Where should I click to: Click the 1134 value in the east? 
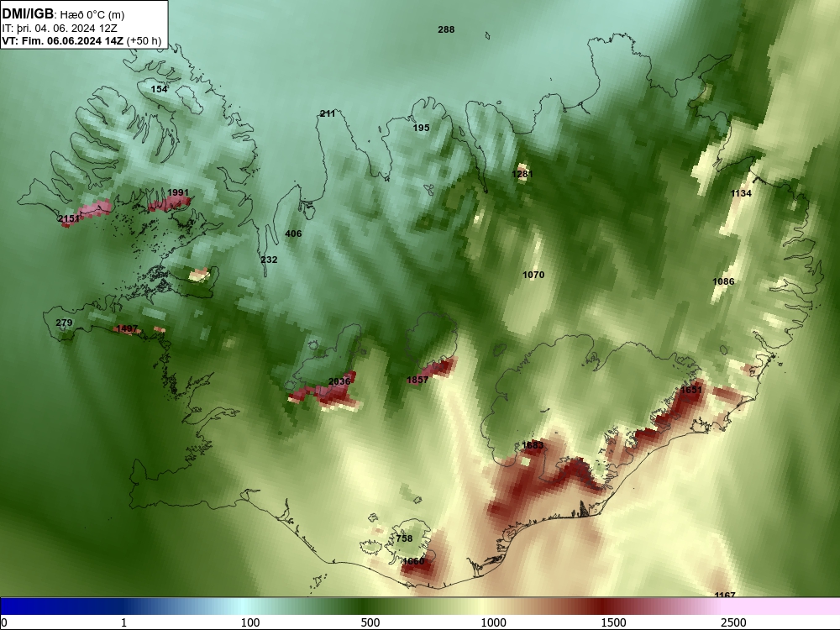(x=741, y=193)
